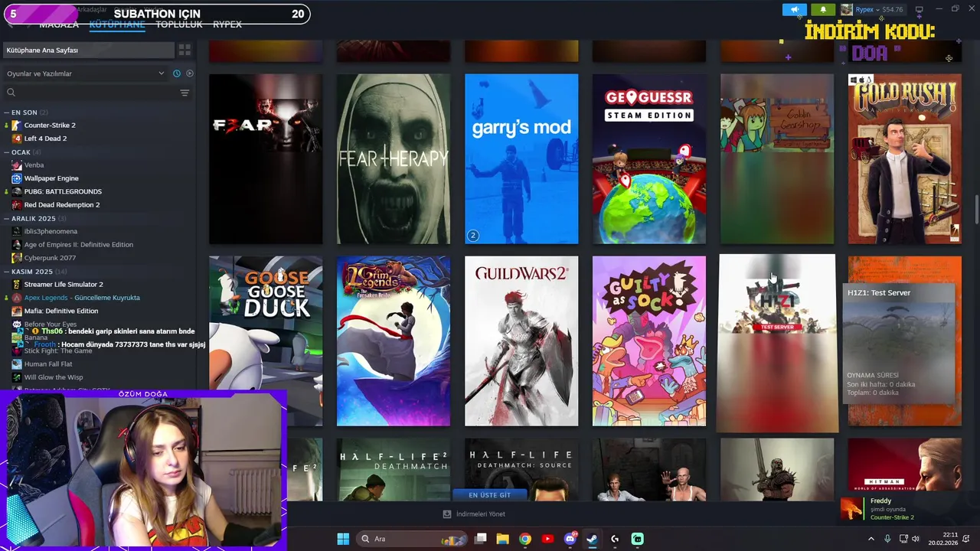Open Grim Legends 2 game cover
This screenshot has width=980, height=551.
[394, 341]
